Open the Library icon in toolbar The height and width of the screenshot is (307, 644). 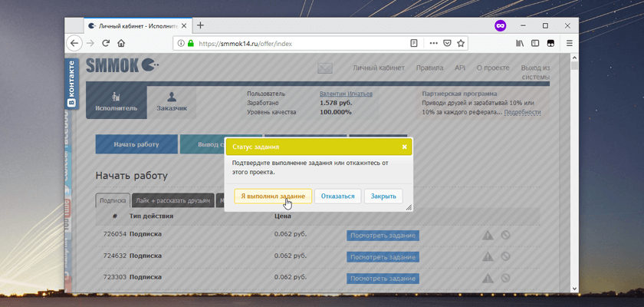click(520, 43)
